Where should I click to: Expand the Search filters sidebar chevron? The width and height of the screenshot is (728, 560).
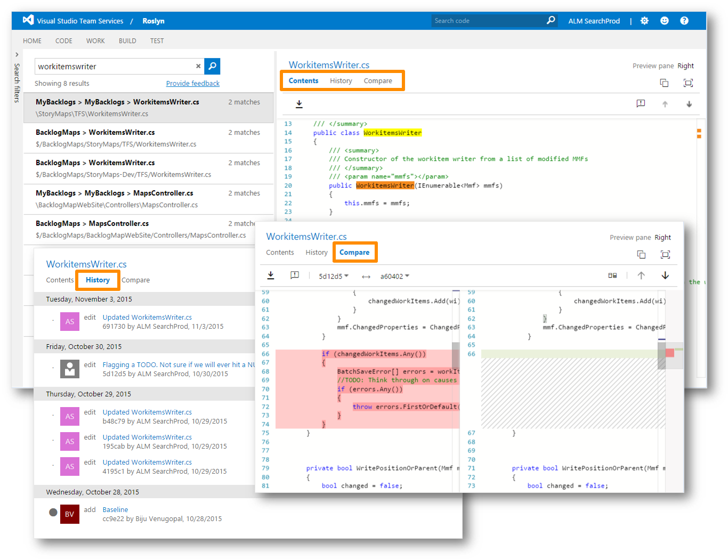[x=17, y=54]
